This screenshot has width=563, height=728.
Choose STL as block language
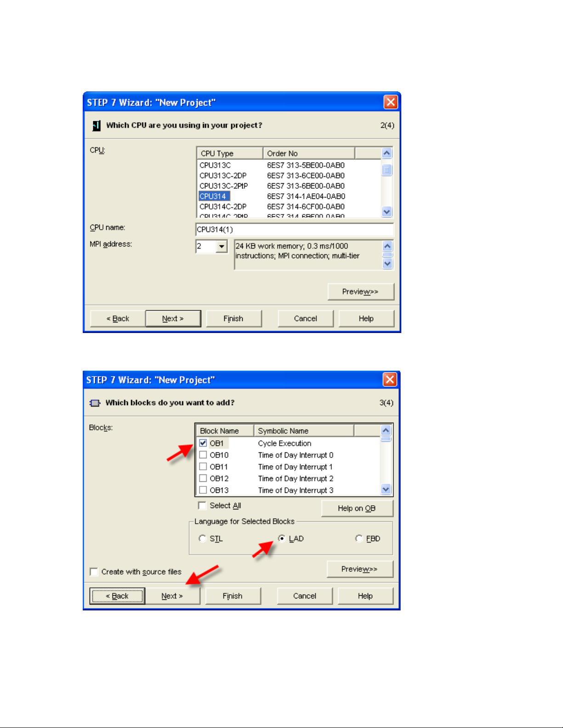(202, 539)
